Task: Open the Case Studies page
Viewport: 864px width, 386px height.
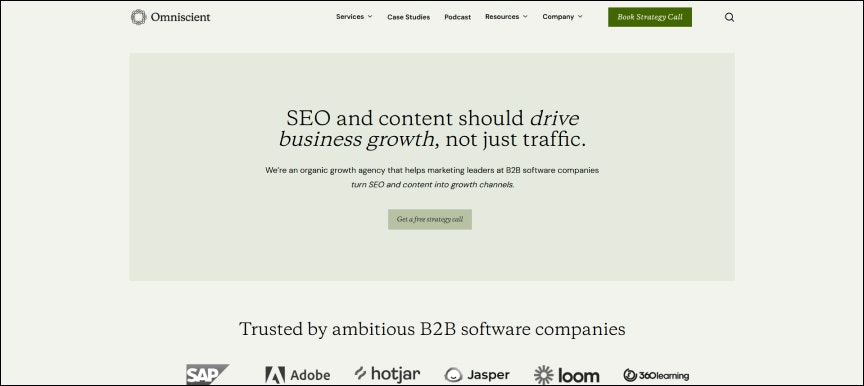Action: pyautogui.click(x=408, y=17)
